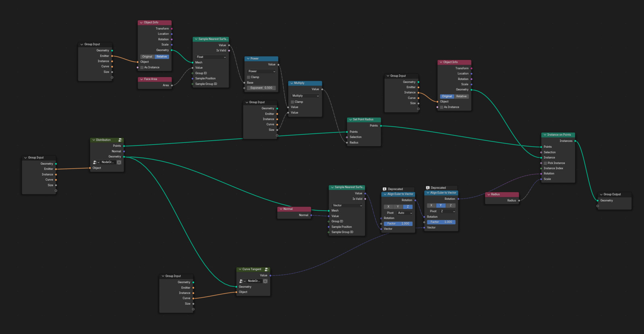Enable Clamp checkbox in Multiply node
Image resolution: width=644 pixels, height=334 pixels.
coord(293,102)
